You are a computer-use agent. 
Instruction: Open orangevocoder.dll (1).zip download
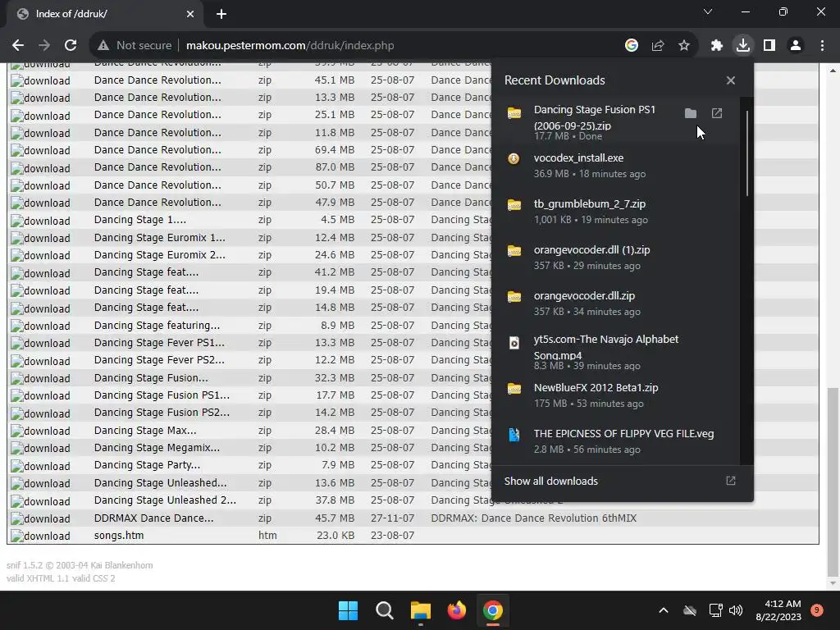pyautogui.click(x=616, y=257)
